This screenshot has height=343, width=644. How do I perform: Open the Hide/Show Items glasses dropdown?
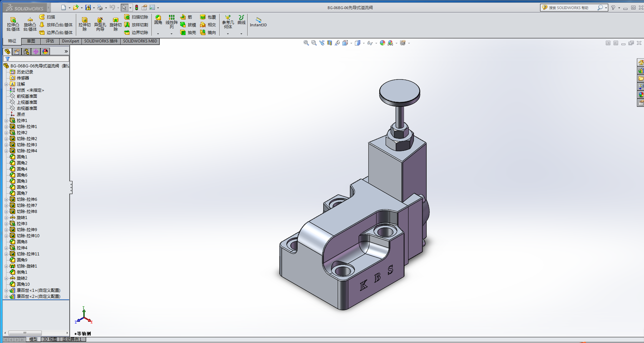point(376,43)
